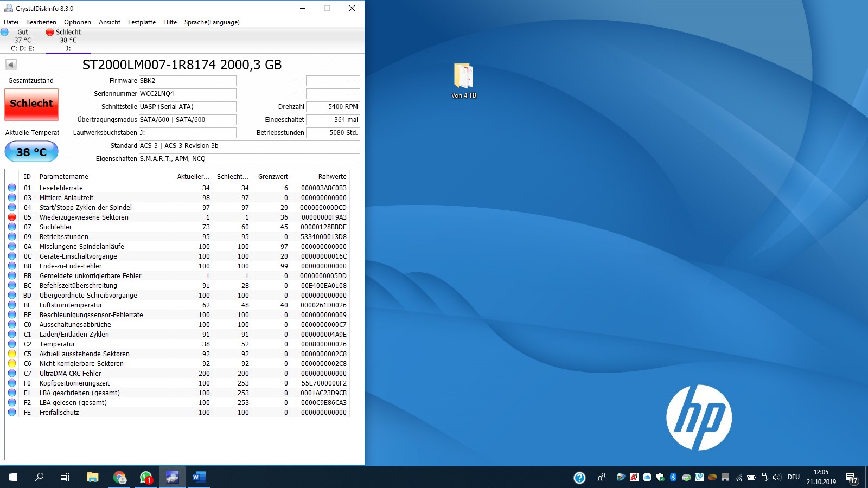Click the Windows Start button

(13, 477)
